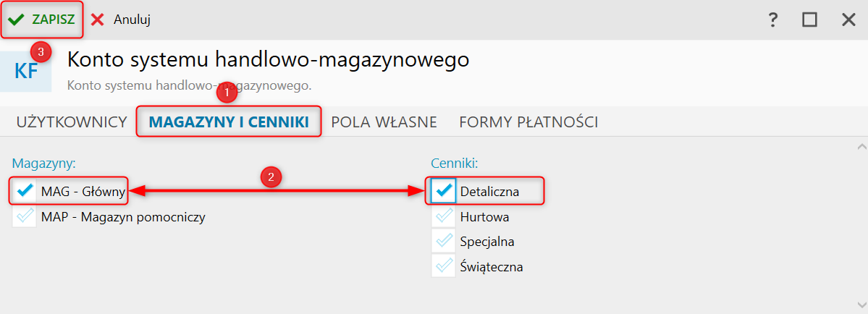Toggle the Detaliczna price list checkbox

pos(444,191)
